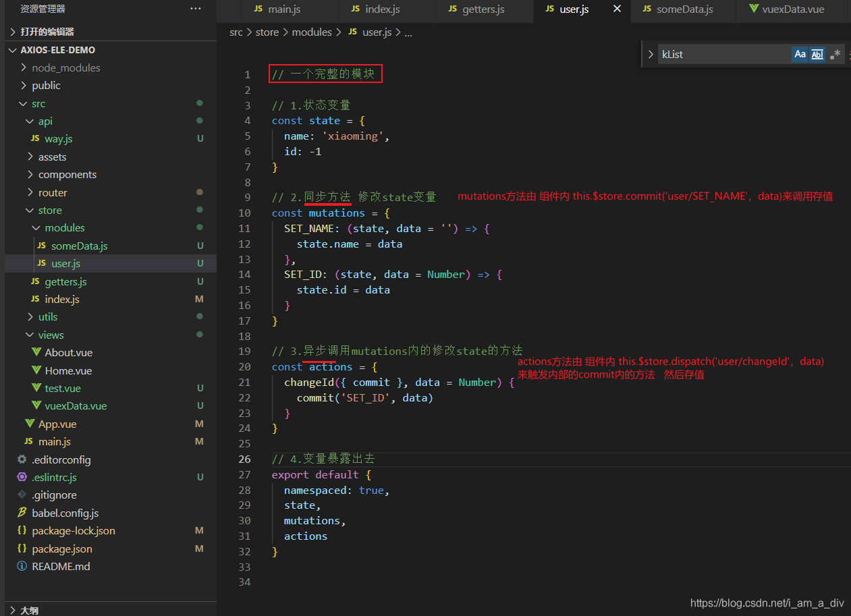Viewport: 851px width, 616px height.
Task: Toggle Match Whole Word in find widget
Action: click(x=817, y=55)
